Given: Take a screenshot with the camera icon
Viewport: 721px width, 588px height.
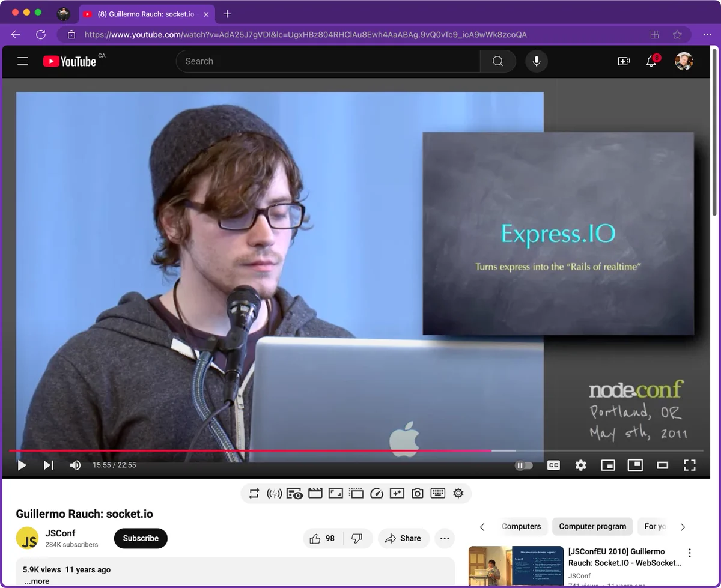Looking at the screenshot, I should (x=418, y=494).
